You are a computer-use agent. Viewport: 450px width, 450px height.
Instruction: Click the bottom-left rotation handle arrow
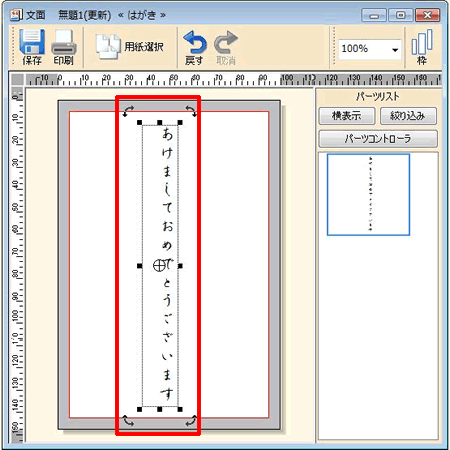tap(128, 421)
